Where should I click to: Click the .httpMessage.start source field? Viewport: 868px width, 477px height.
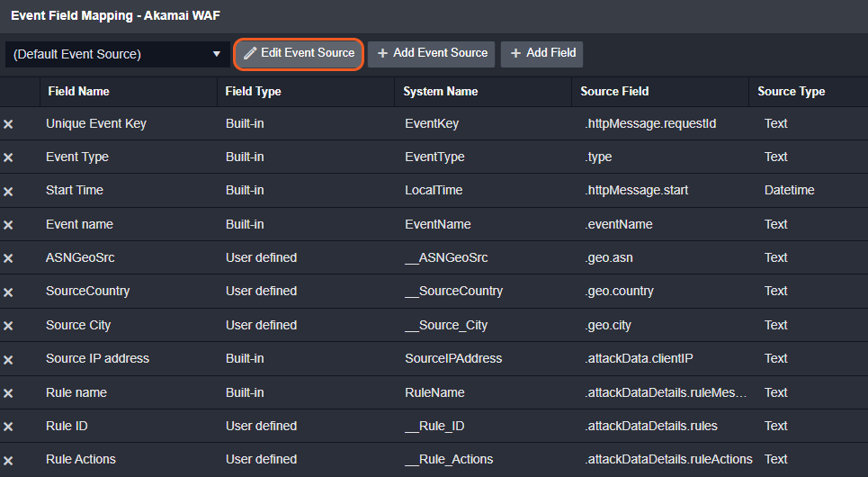coord(637,190)
